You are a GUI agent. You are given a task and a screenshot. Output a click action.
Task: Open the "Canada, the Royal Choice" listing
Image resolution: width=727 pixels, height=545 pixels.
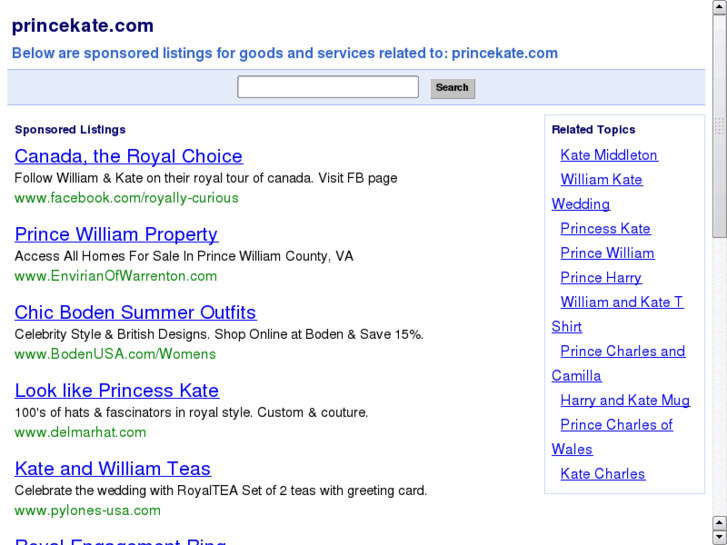(128, 156)
